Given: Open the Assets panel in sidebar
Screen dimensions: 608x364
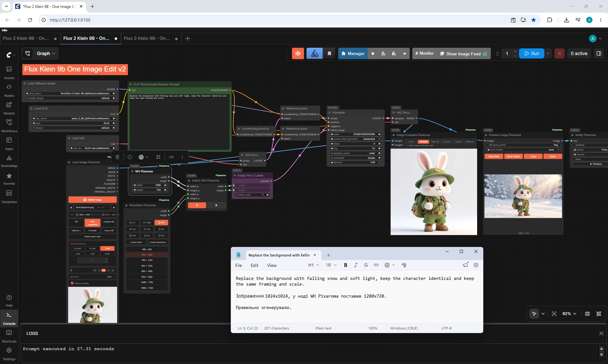Looking at the screenshot, I should 9,73.
